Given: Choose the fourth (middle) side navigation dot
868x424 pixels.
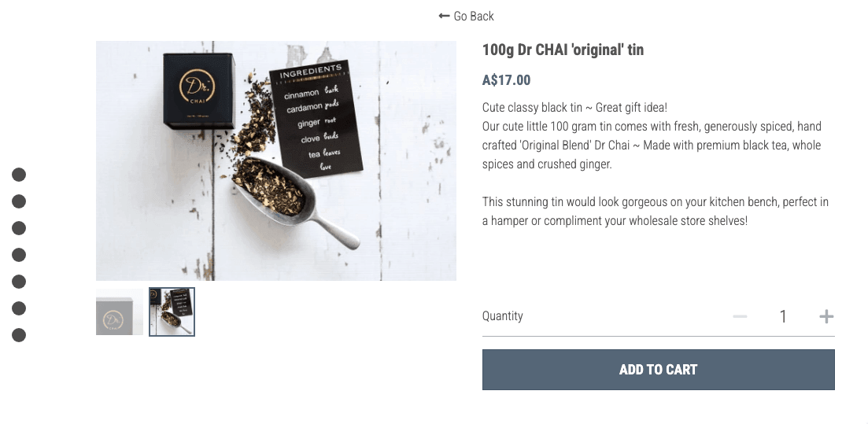Looking at the screenshot, I should pos(19,255).
